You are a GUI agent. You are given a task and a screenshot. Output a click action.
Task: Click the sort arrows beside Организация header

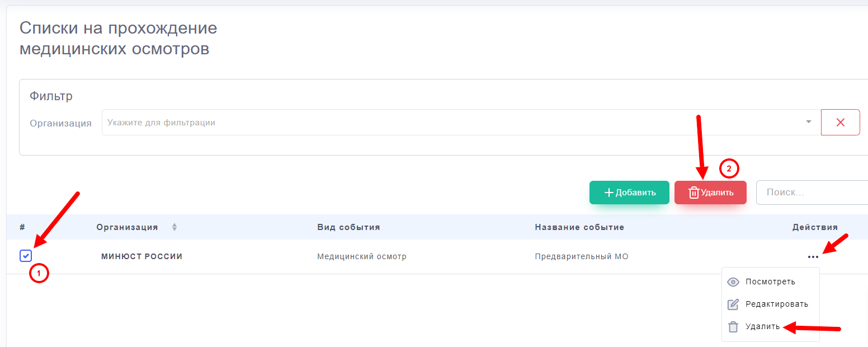click(174, 227)
